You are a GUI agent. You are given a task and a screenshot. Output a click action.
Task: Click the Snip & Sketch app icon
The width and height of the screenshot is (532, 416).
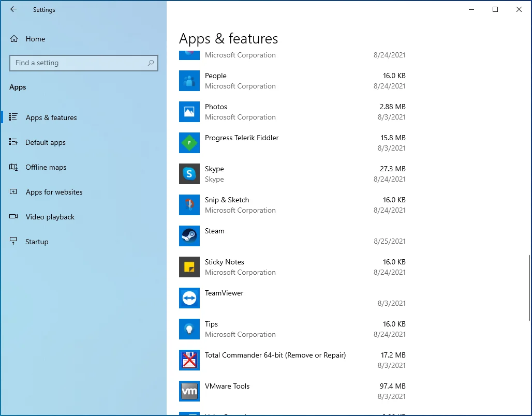(189, 205)
